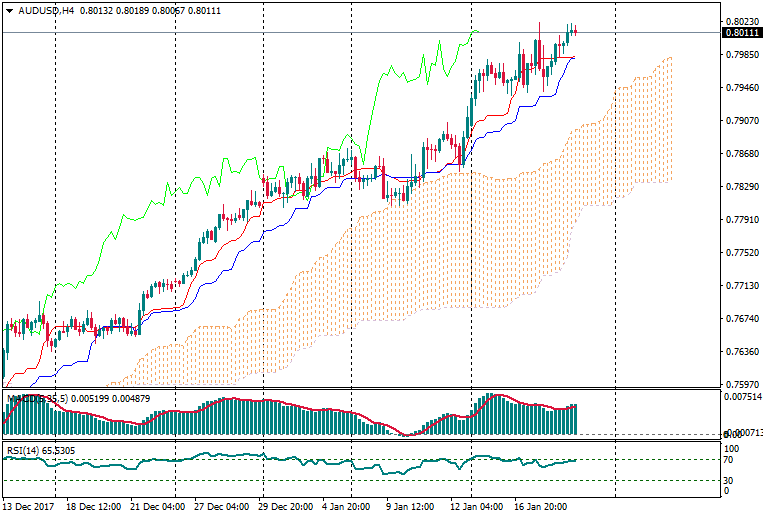763x518 pixels.
Task: Select the 12 Jan 04:00 time label
Action: [x=476, y=507]
